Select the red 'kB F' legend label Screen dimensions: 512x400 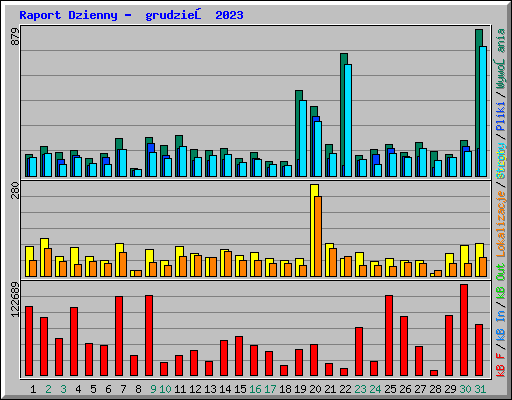click(501, 365)
